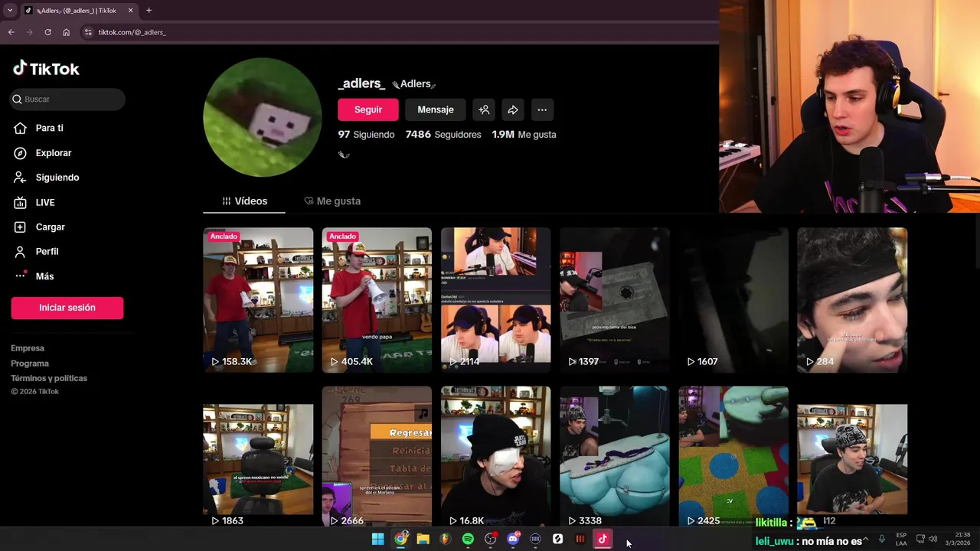This screenshot has height=551, width=980.
Task: Open Para ti feed
Action: 49,128
